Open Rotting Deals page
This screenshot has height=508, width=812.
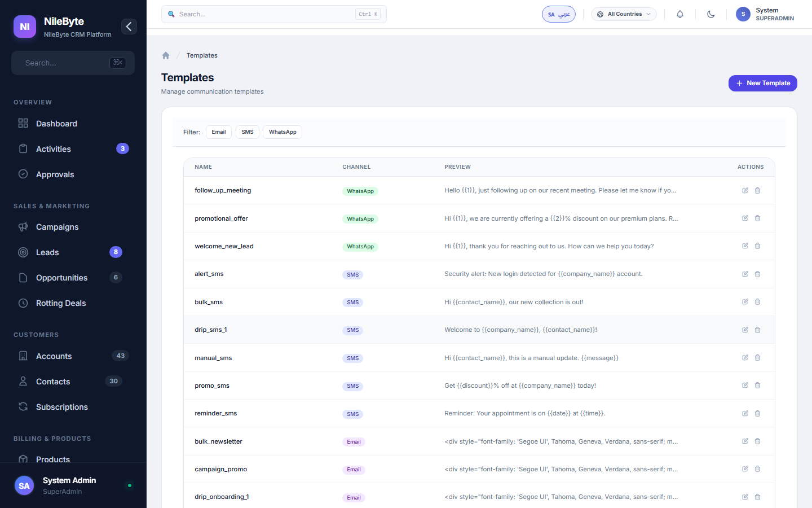click(x=73, y=303)
